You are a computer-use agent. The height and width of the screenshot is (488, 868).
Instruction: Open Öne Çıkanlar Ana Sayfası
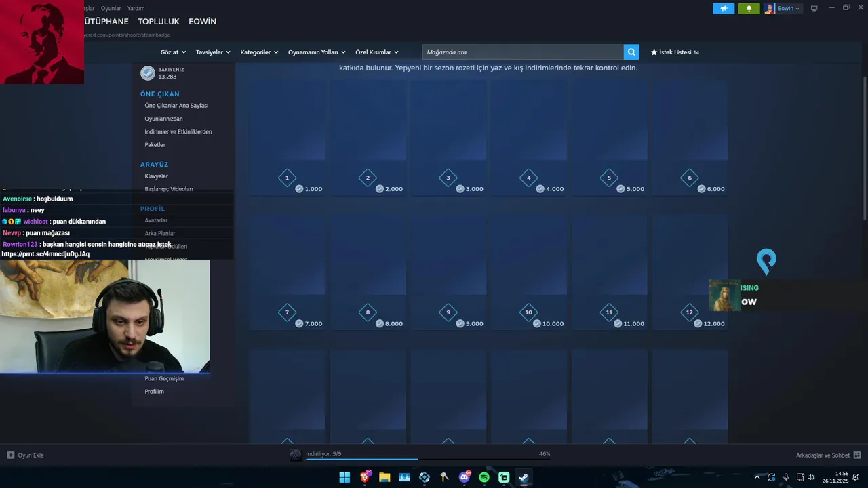click(x=176, y=106)
